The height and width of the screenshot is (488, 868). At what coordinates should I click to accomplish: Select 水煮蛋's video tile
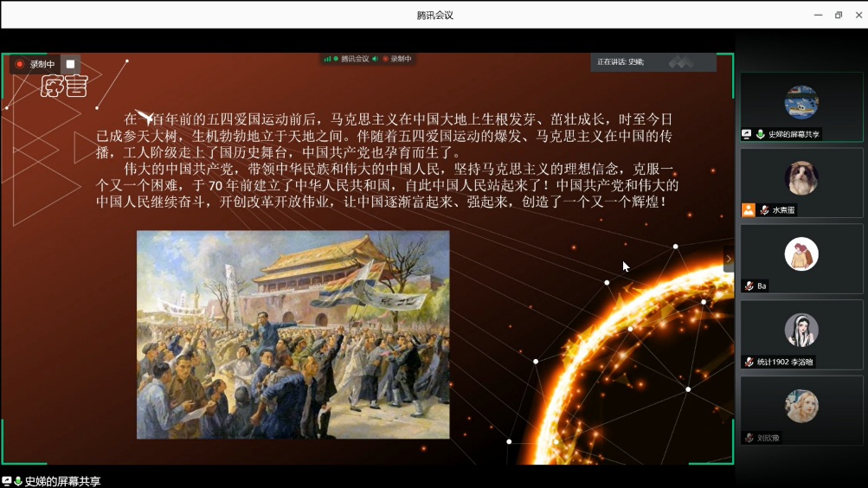pos(801,178)
